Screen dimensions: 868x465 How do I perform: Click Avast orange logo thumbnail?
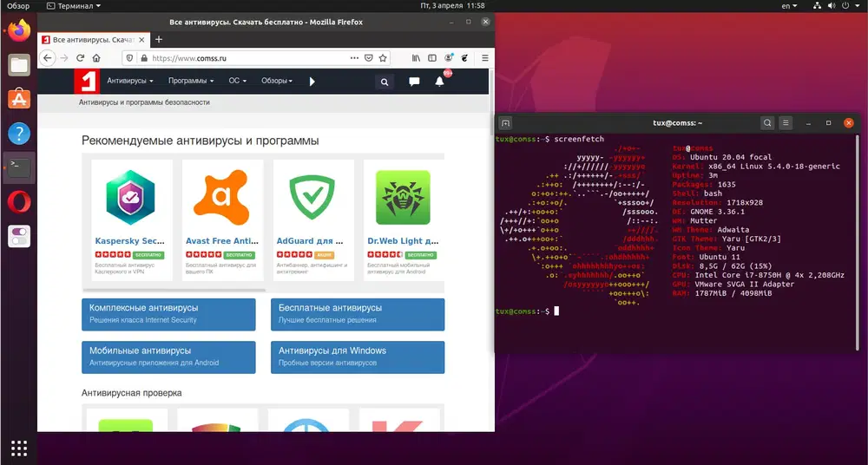[220, 198]
